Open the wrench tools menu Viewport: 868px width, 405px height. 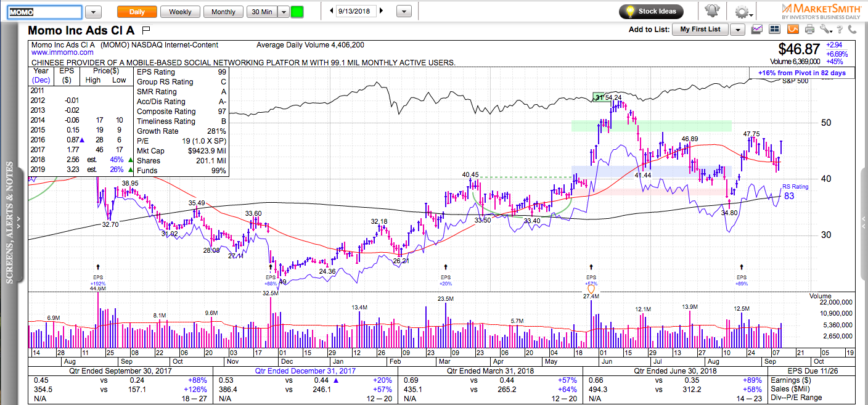[x=825, y=29]
